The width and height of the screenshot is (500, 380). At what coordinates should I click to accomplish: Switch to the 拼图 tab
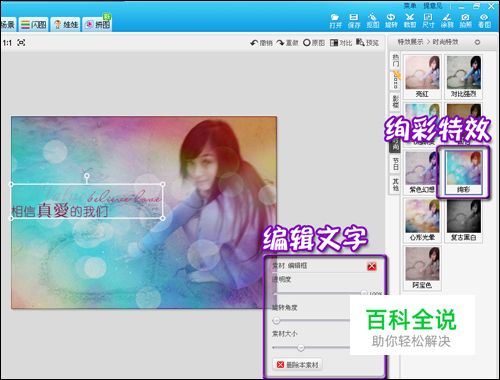coord(97,24)
